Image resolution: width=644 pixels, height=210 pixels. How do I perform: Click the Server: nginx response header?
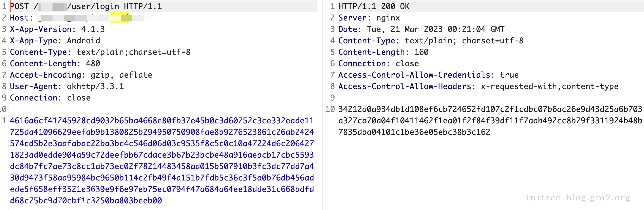(369, 18)
